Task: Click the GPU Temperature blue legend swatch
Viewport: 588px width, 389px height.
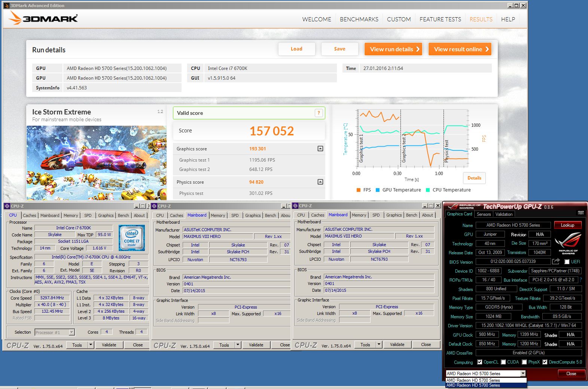Action: pyautogui.click(x=378, y=190)
